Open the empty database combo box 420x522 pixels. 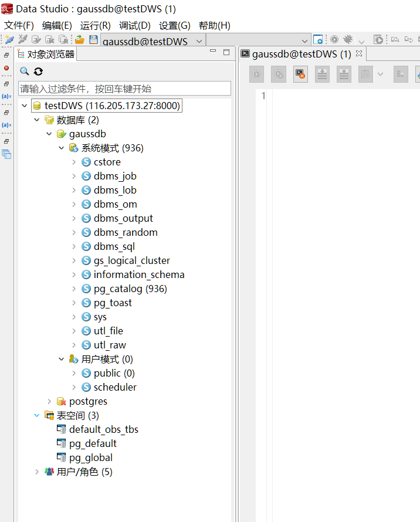(x=259, y=40)
